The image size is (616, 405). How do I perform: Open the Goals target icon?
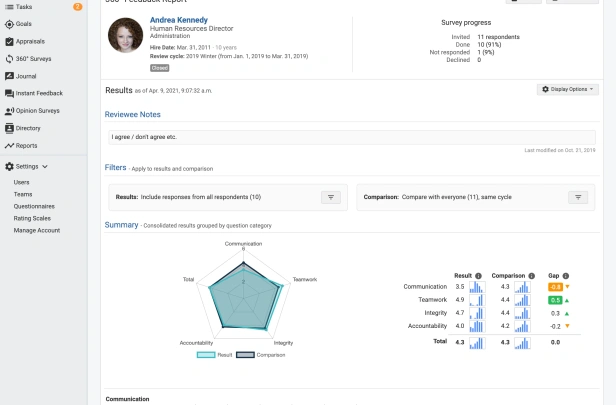coord(9,24)
